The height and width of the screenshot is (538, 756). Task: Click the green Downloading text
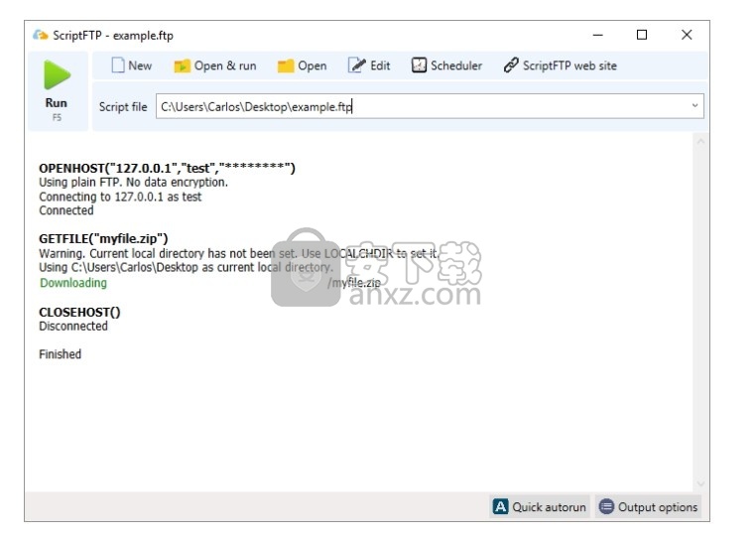coord(73,283)
